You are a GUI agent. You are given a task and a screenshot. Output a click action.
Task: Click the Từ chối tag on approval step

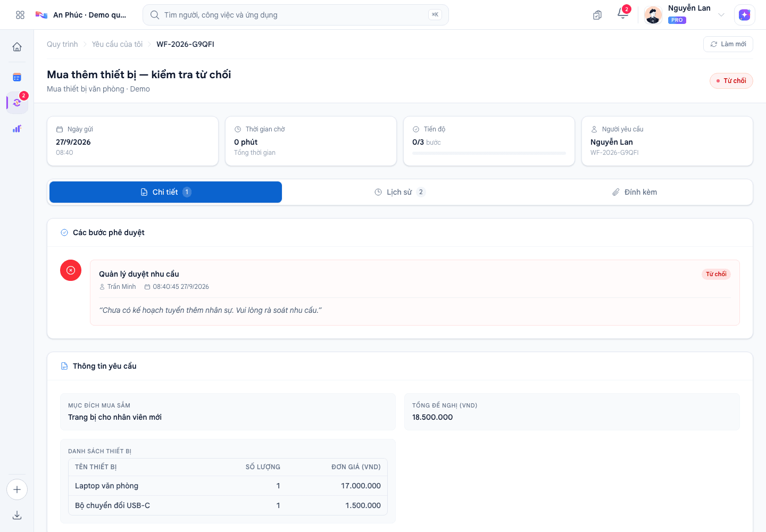pyautogui.click(x=716, y=274)
